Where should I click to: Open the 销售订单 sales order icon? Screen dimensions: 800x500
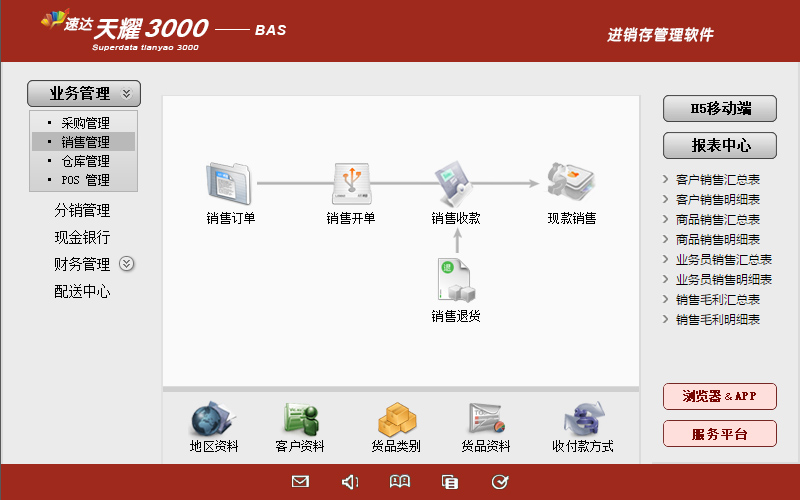(x=231, y=183)
